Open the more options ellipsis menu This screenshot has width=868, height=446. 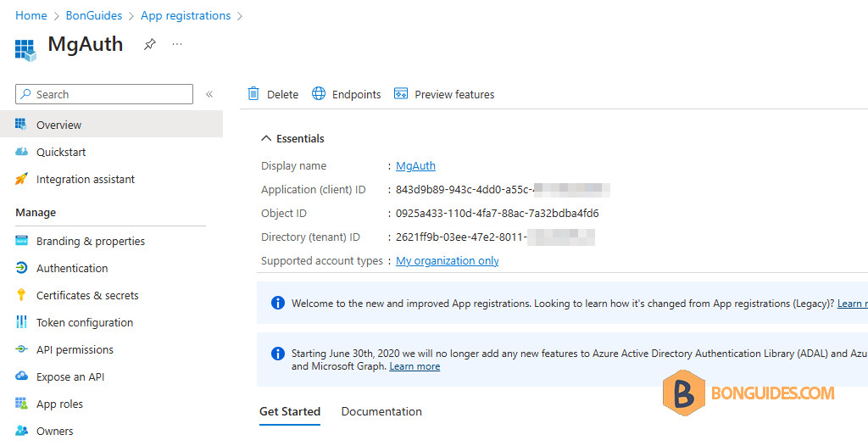(177, 44)
